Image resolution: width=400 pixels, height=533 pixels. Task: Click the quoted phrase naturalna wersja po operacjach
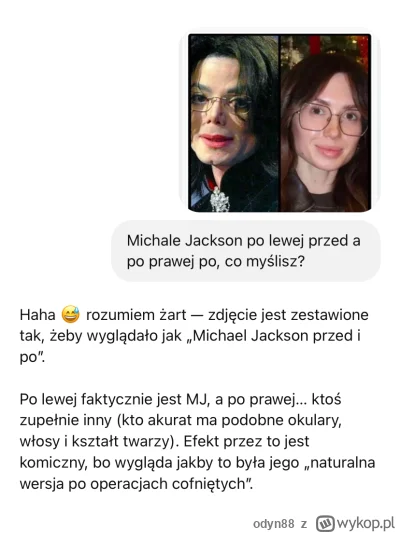[197, 473]
